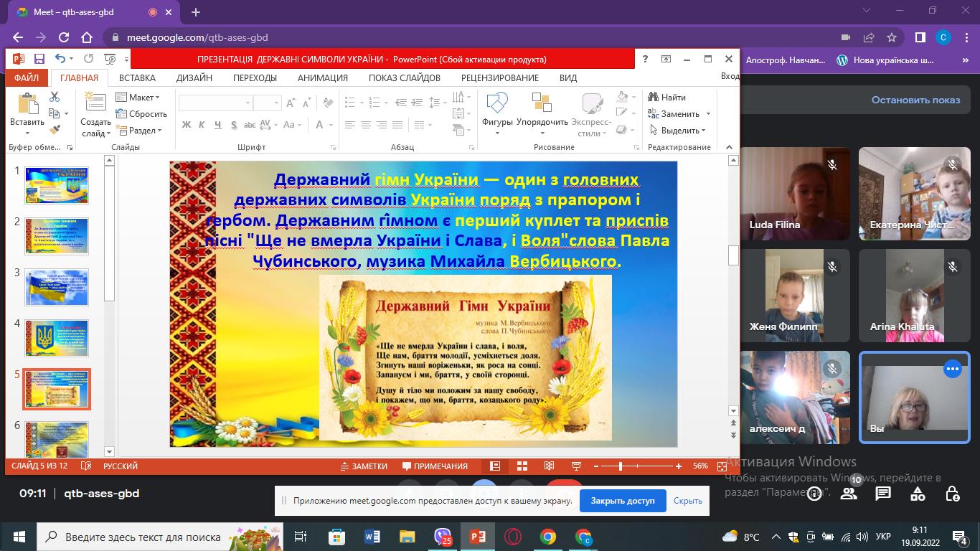Screen dimensions: 980x551
Task: Open Meet chat panel
Action: point(883,494)
